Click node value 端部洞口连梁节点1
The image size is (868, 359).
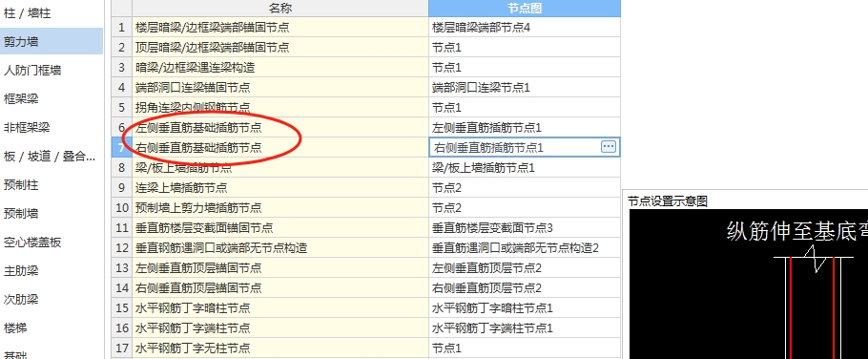coord(525,87)
